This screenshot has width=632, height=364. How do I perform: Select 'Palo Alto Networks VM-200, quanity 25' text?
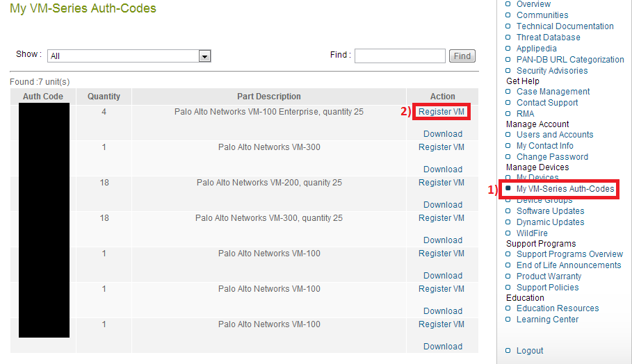[x=269, y=183]
